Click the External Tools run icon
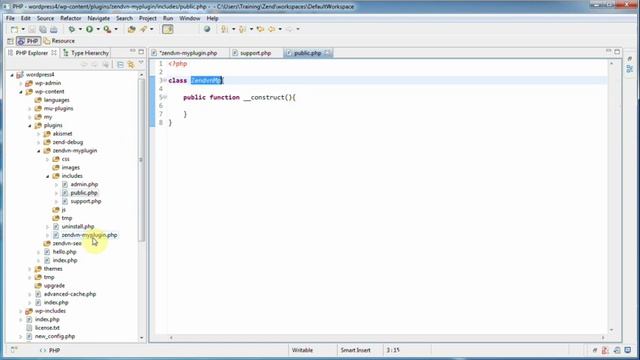Screen dimensions: 640x360 click(x=107, y=29)
